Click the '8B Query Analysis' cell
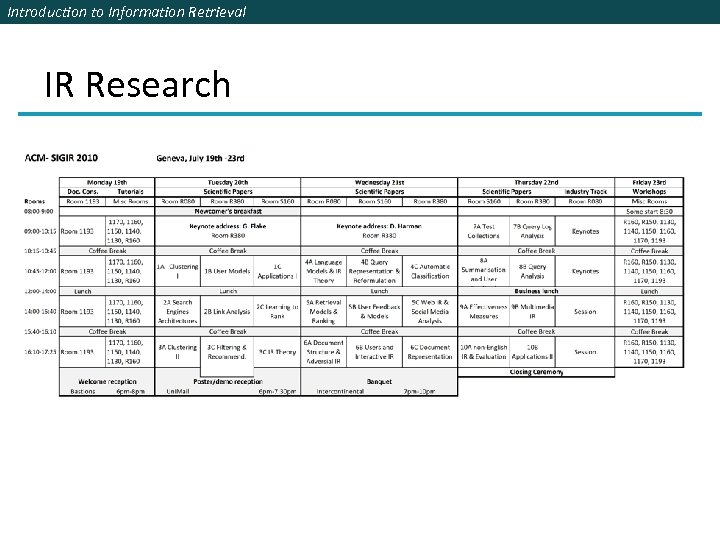Viewport: 720px width, 540px height. click(532, 271)
